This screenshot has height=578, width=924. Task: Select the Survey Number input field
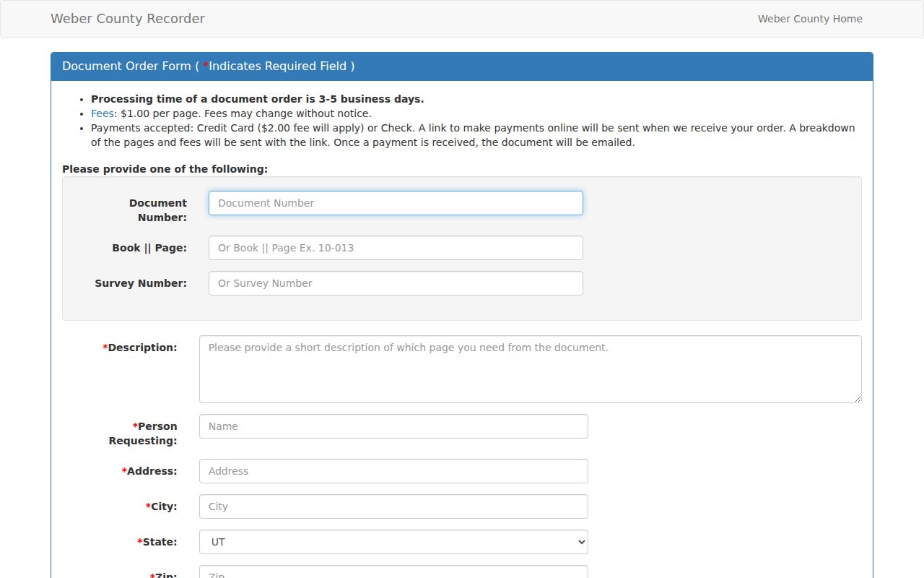point(396,283)
